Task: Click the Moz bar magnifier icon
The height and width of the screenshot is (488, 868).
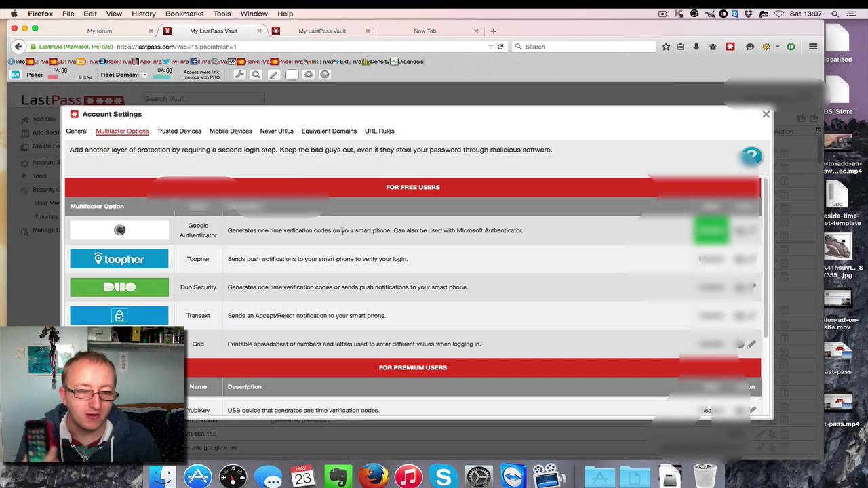Action: [x=256, y=75]
